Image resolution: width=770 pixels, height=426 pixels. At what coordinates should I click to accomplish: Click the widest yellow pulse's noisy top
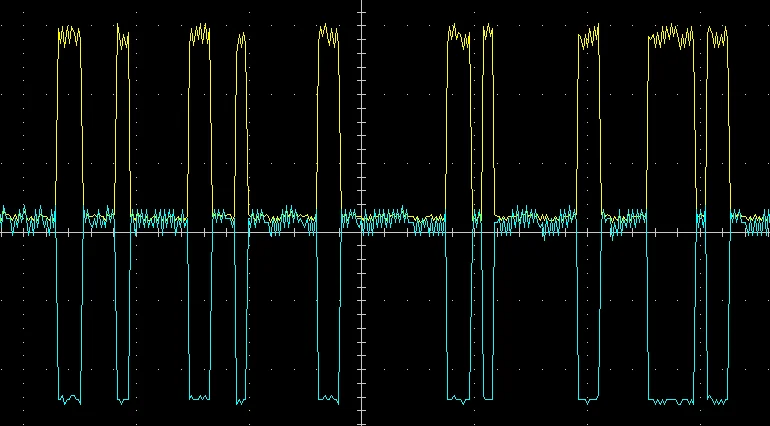[x=671, y=37]
